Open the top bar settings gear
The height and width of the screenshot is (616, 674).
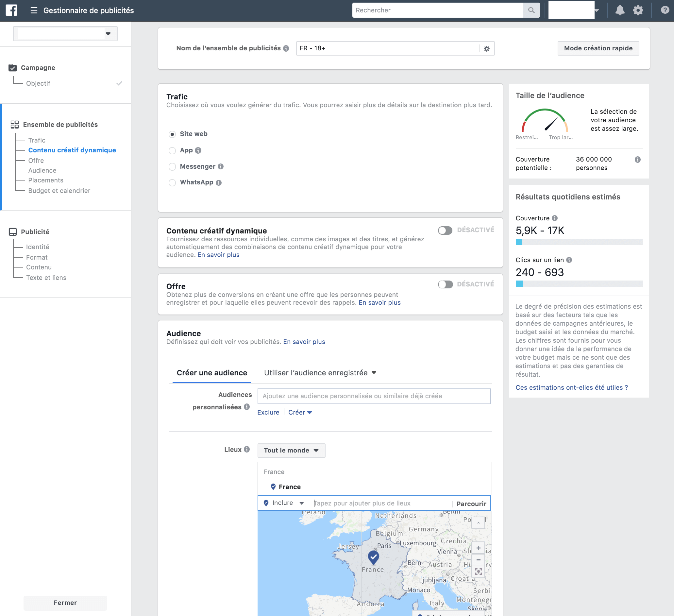pyautogui.click(x=638, y=10)
